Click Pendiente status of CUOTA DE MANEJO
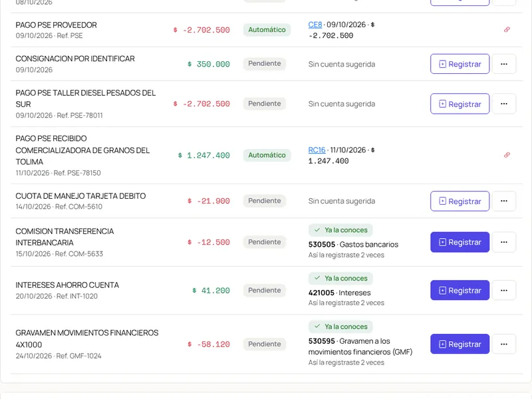The width and height of the screenshot is (532, 399). pos(264,201)
